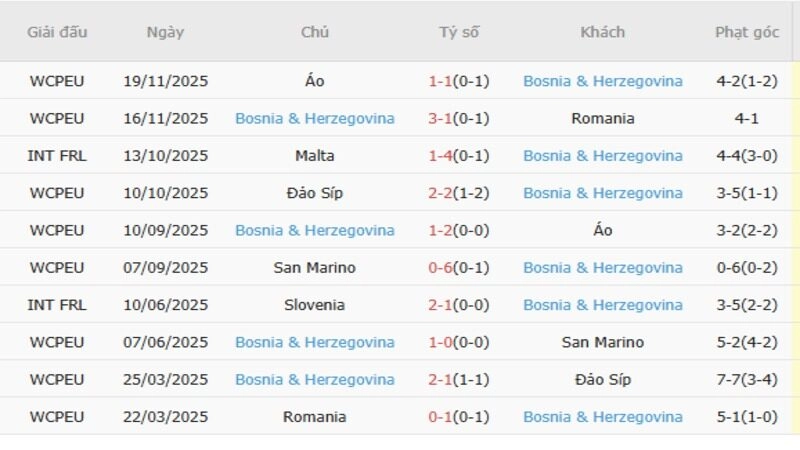Viewport: 800px width, 450px height.
Task: Open the 2-2 score of Đảo Síp match
Action: click(x=440, y=193)
